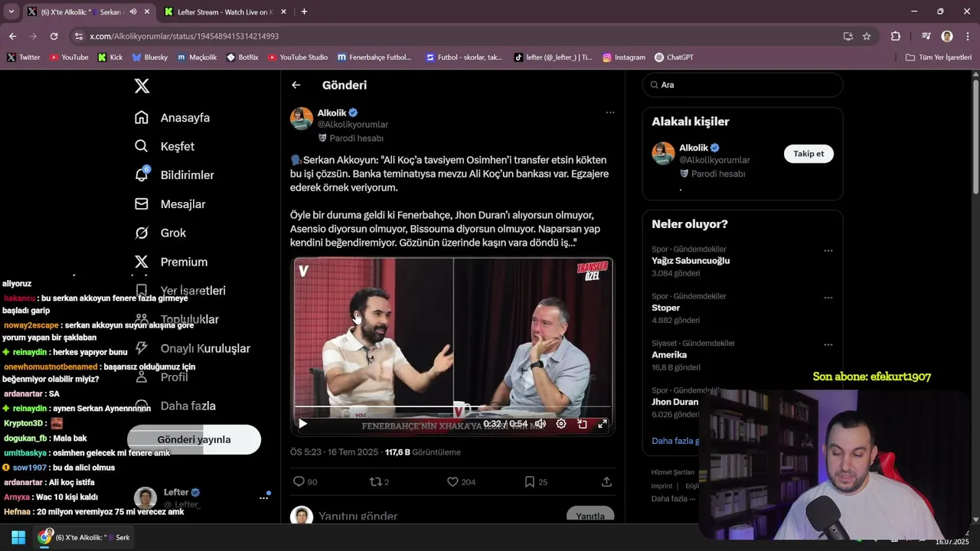Click the Yanıtla button
Viewport: 980px width, 551px height.
tap(590, 515)
